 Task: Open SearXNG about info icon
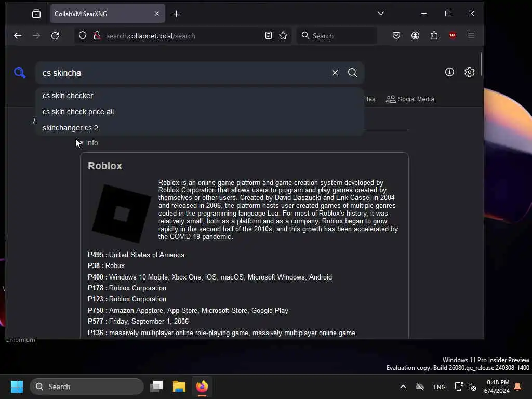(449, 72)
